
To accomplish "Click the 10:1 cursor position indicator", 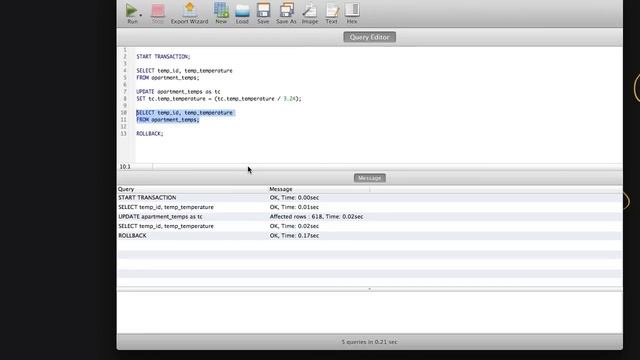I will pyautogui.click(x=125, y=167).
